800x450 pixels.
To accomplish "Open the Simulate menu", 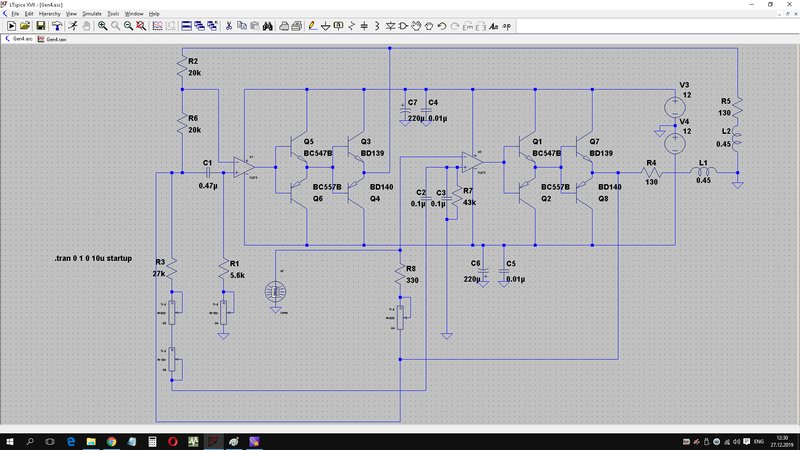I will [92, 14].
